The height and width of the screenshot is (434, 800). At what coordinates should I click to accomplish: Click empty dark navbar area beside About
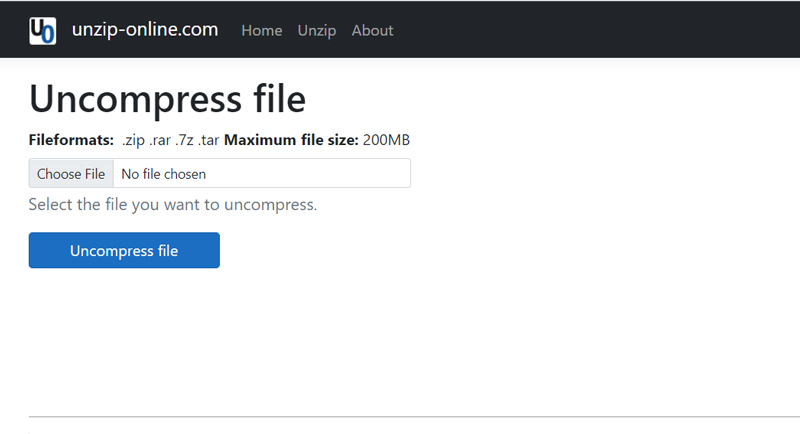[600, 30]
